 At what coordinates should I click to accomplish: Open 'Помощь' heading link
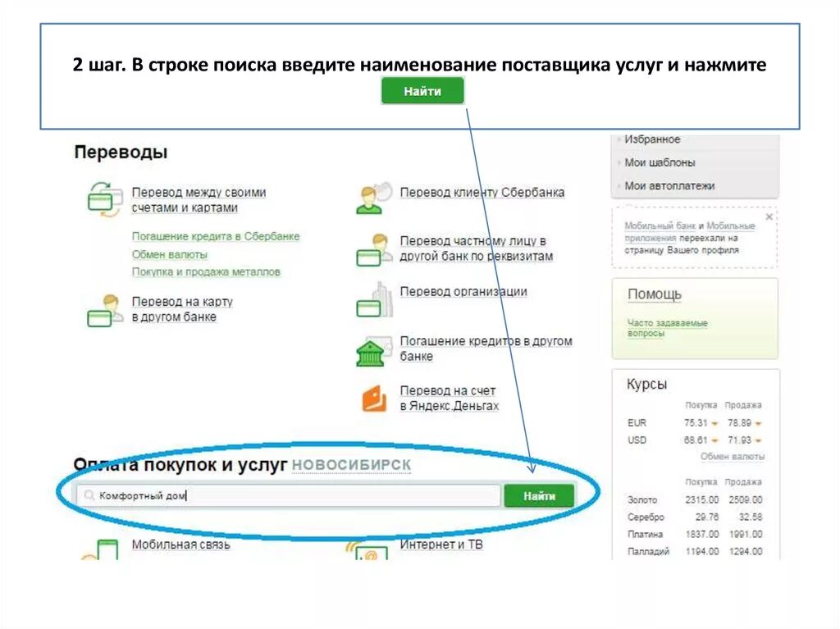pos(654,294)
